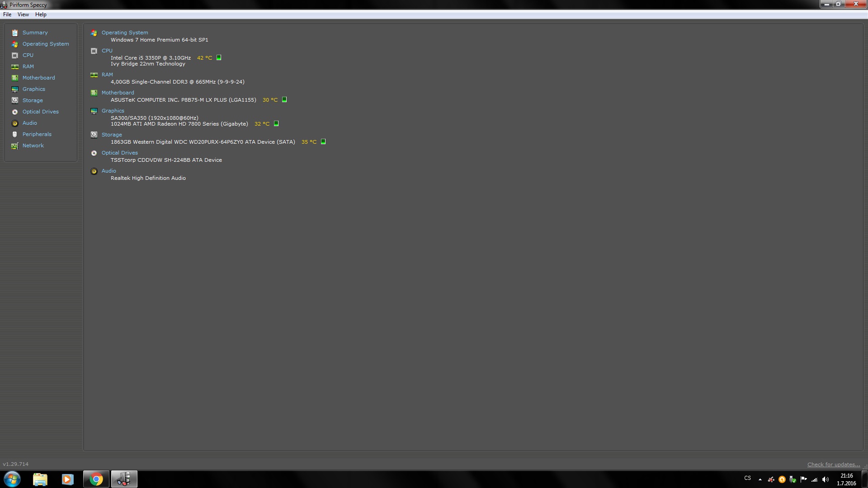
Task: Click the Optical Drives heading in summary
Action: [x=119, y=153]
